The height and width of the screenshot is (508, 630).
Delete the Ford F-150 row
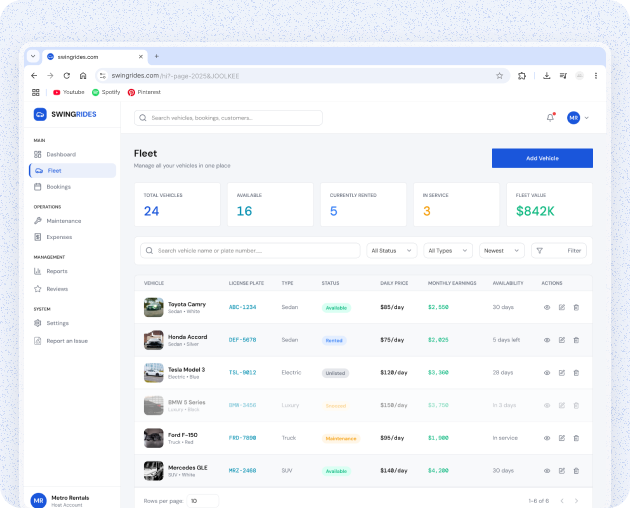tap(576, 438)
